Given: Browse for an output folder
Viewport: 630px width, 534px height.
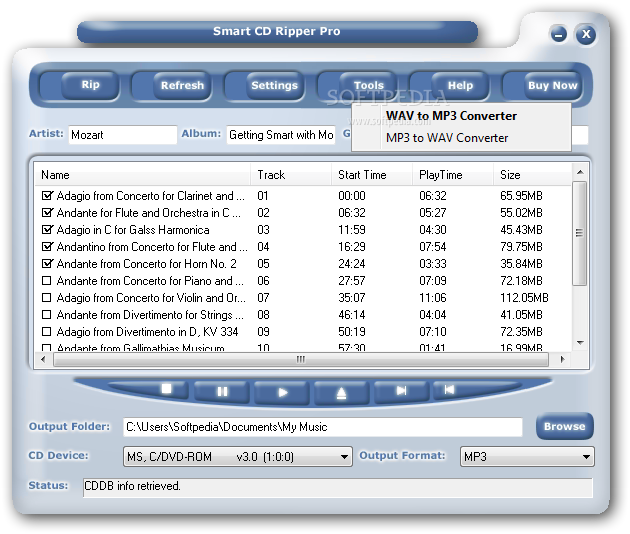Looking at the screenshot, I should [x=565, y=426].
